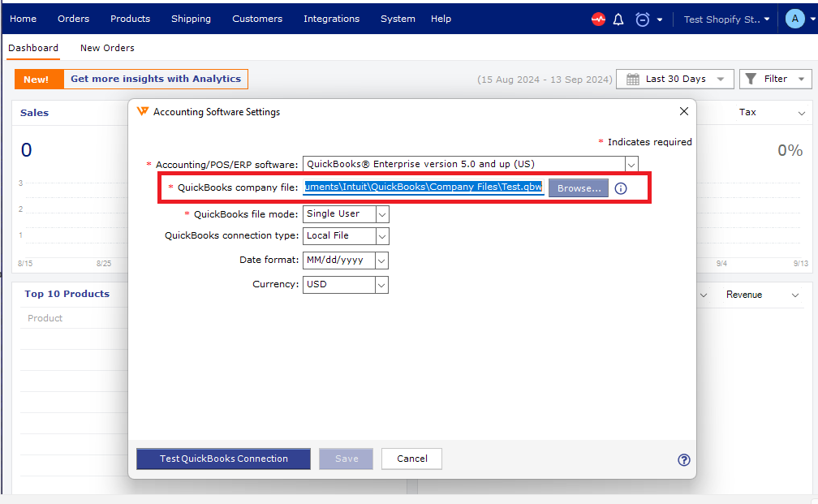
Task: Click the calendar icon for date range
Action: pyautogui.click(x=632, y=80)
